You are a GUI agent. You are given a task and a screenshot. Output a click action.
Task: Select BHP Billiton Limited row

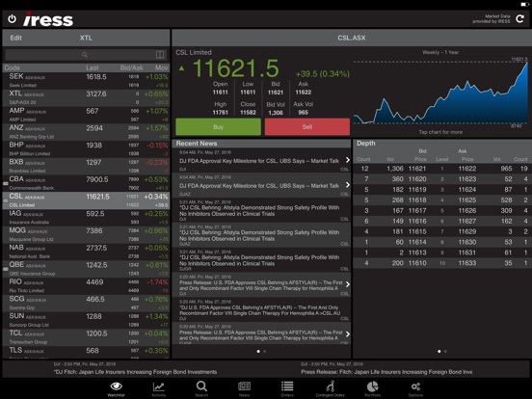tap(86, 149)
